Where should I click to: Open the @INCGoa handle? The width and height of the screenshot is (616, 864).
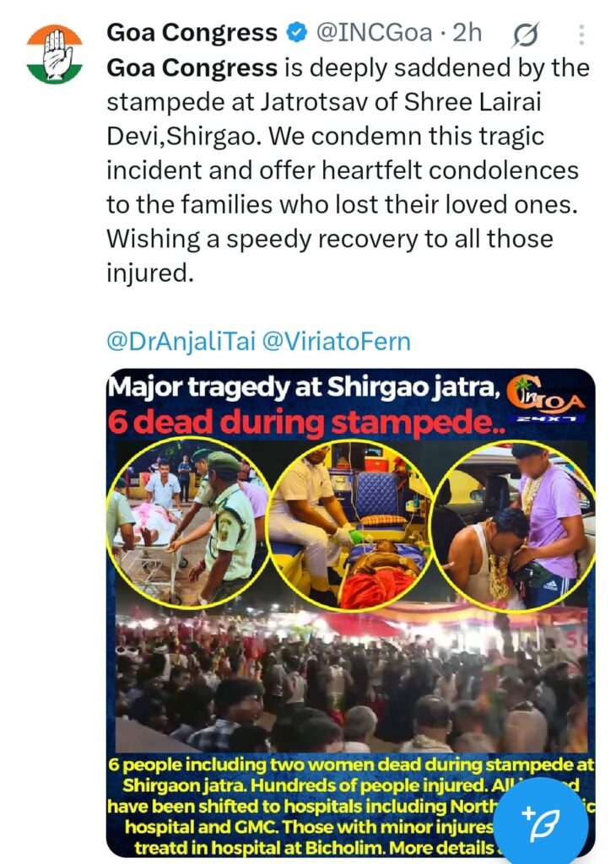tap(374, 33)
